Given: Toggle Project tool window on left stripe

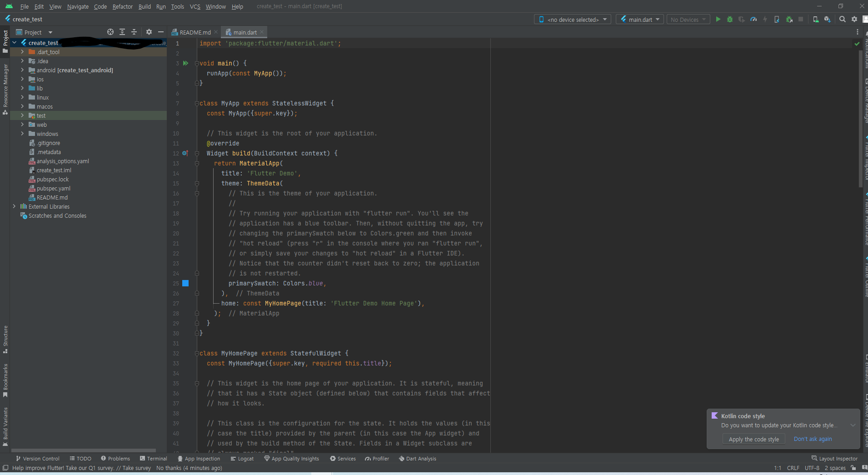Looking at the screenshot, I should (x=5, y=42).
